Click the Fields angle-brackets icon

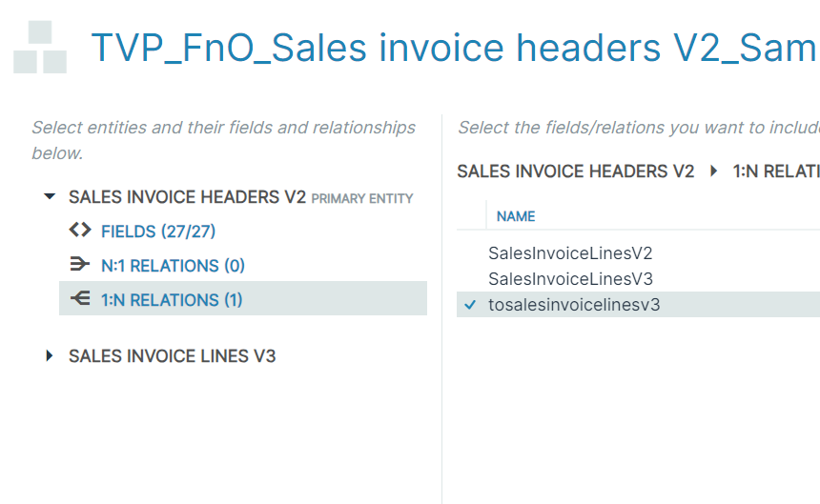click(80, 231)
